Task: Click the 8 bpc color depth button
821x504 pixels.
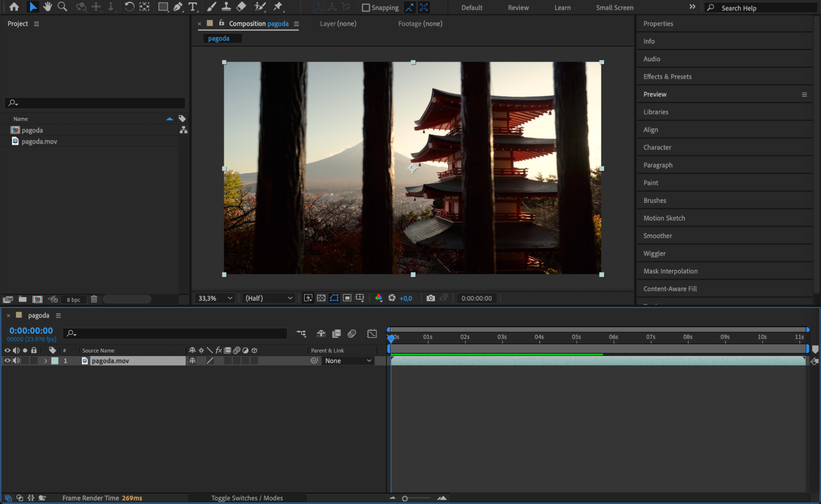Action: 74,299
